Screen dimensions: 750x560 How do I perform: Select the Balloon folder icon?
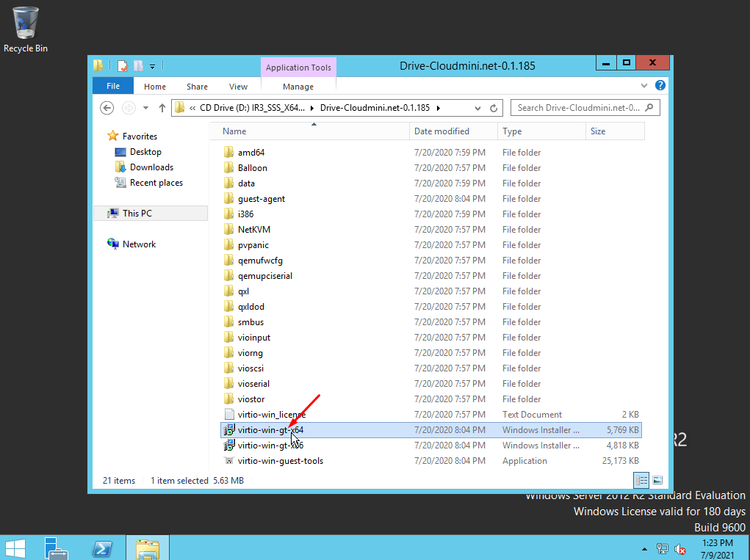click(229, 168)
